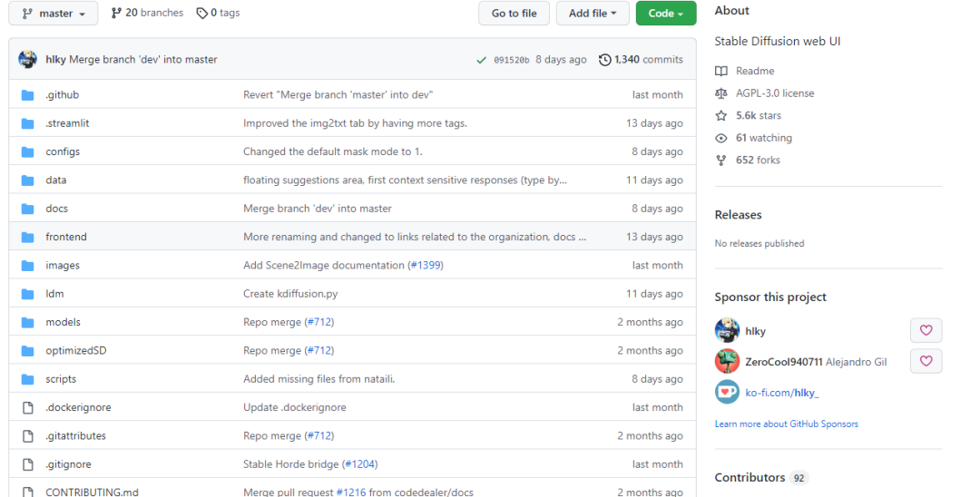Open the AGPL-3.0 license link
The image size is (980, 497).
775,93
